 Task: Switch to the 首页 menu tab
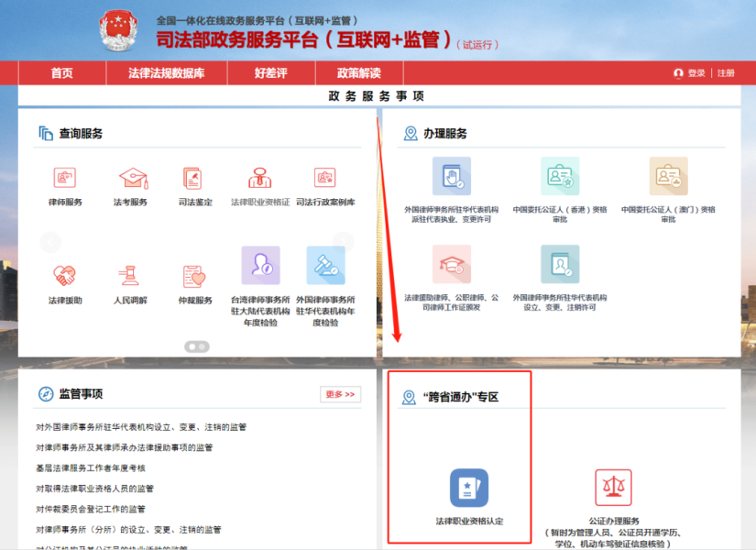tap(60, 73)
